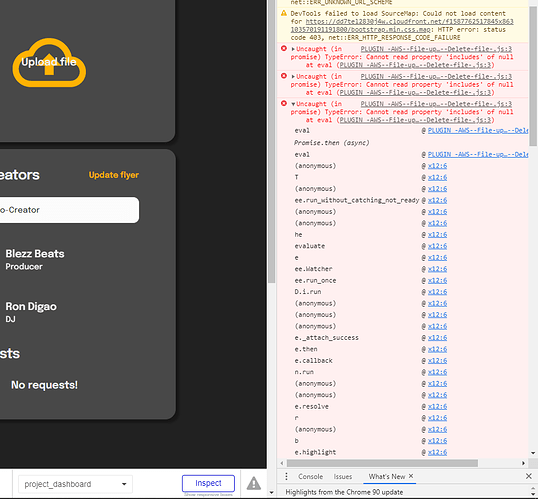The image size is (538, 499).
Task: Expand the first Uncaught TypeError entry
Action: click(293, 49)
